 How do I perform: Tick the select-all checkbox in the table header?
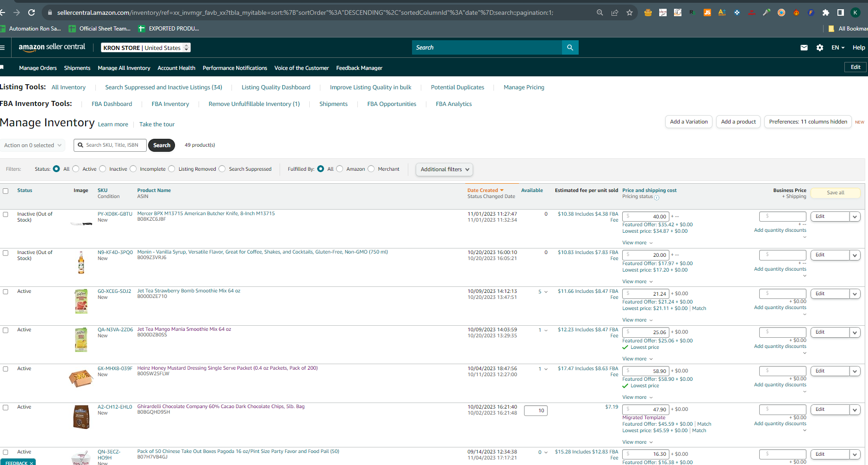(x=6, y=191)
